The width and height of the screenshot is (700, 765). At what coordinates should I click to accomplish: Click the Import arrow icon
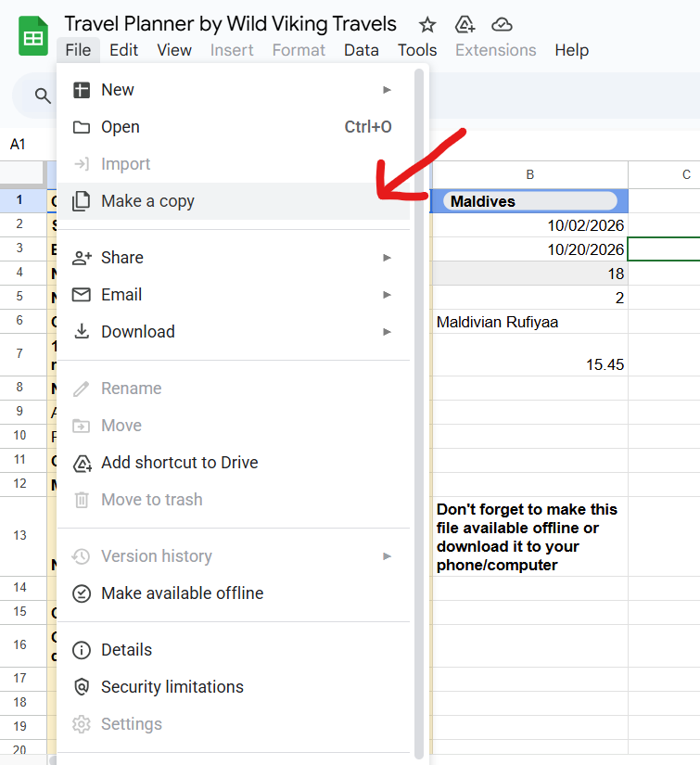[82, 164]
